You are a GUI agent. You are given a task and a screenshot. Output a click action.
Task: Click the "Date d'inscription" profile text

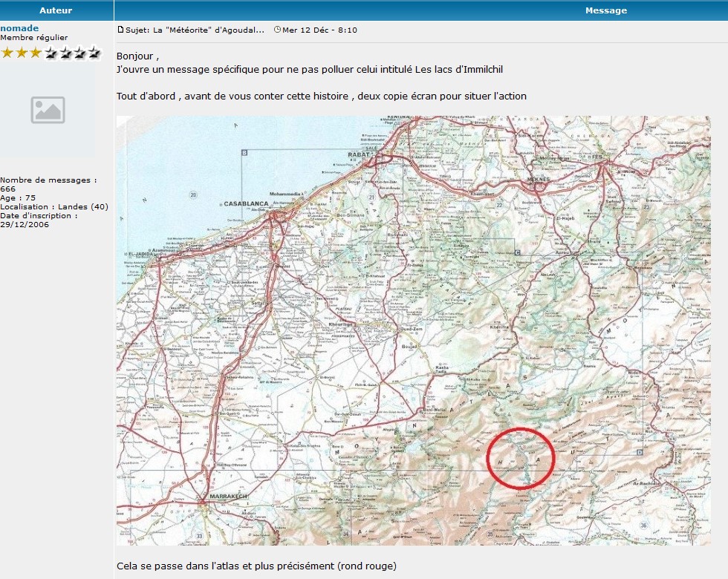[x=38, y=216]
